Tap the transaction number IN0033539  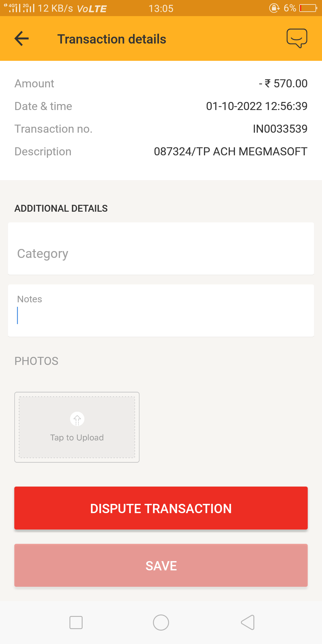[x=280, y=129]
